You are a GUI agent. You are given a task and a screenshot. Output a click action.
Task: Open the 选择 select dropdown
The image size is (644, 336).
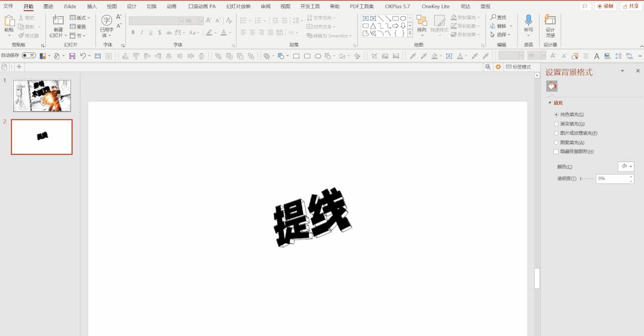501,35
